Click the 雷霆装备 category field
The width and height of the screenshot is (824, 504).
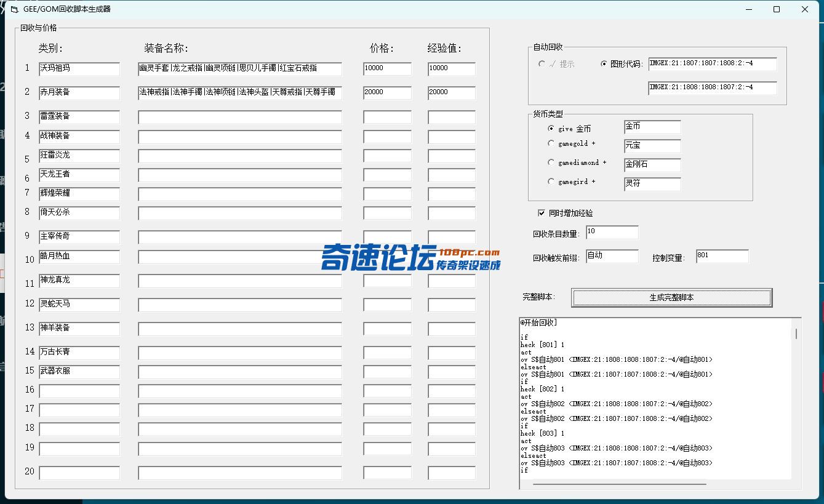click(x=79, y=117)
